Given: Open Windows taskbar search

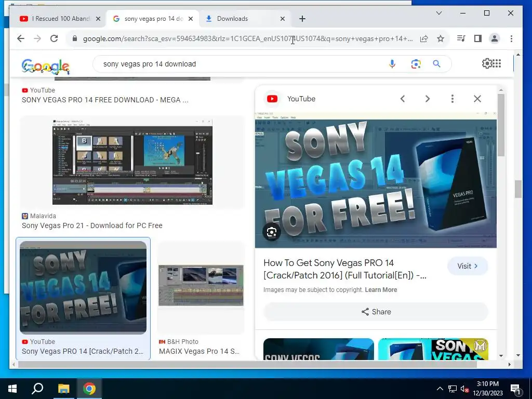Looking at the screenshot, I should [37, 389].
